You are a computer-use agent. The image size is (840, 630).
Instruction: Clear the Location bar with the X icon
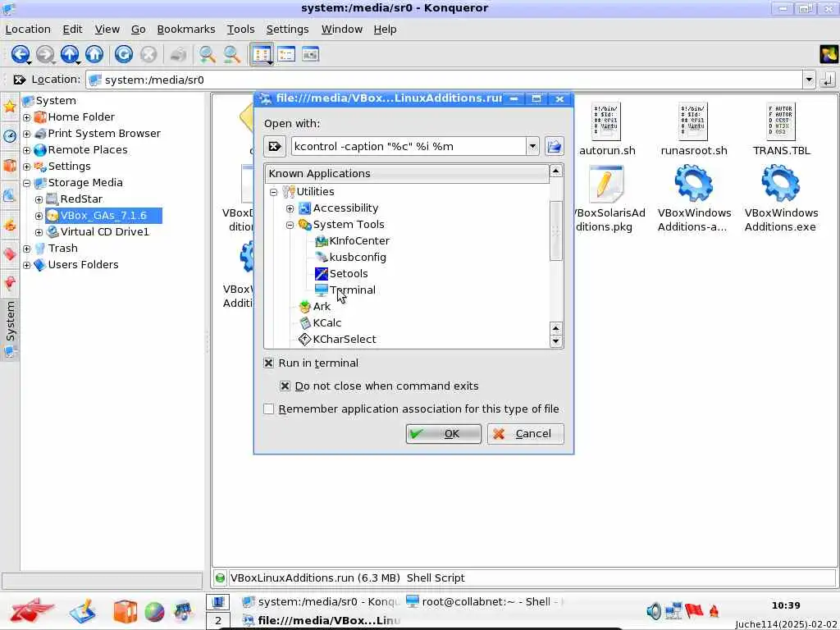[20, 80]
